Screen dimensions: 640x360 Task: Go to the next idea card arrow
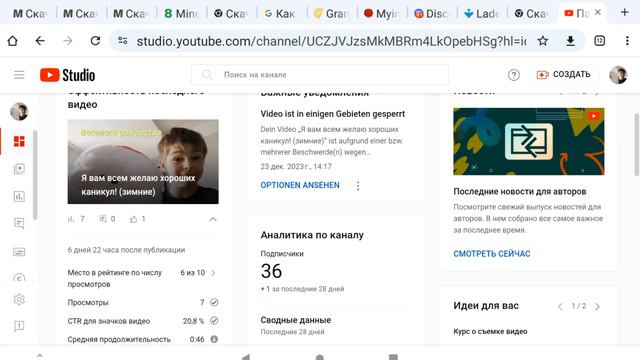tap(597, 306)
